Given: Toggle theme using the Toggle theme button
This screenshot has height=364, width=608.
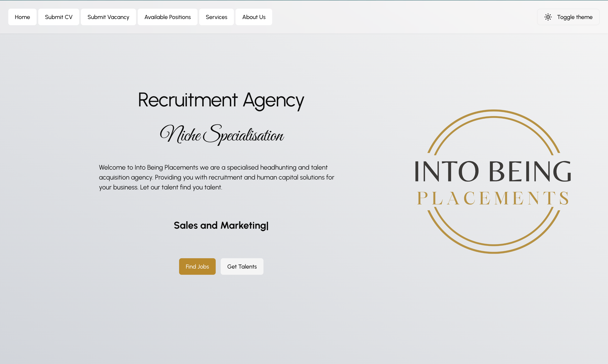Looking at the screenshot, I should [568, 17].
